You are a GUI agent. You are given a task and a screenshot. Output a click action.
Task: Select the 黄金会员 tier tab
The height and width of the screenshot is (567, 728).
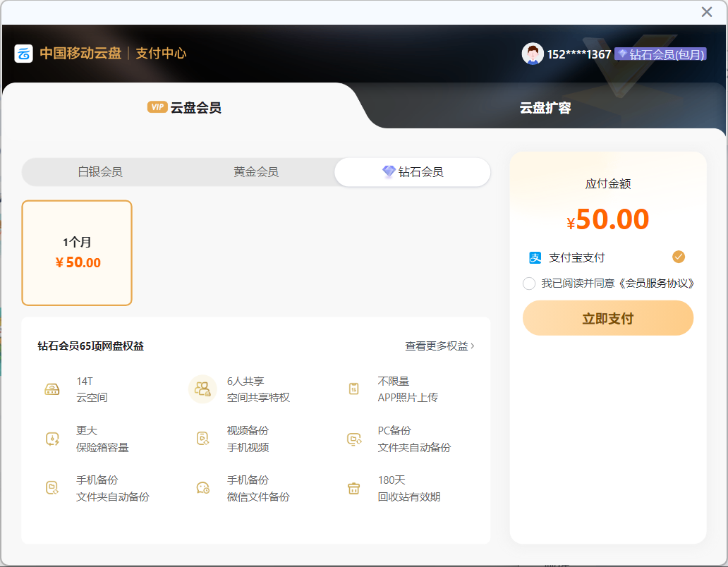point(256,171)
